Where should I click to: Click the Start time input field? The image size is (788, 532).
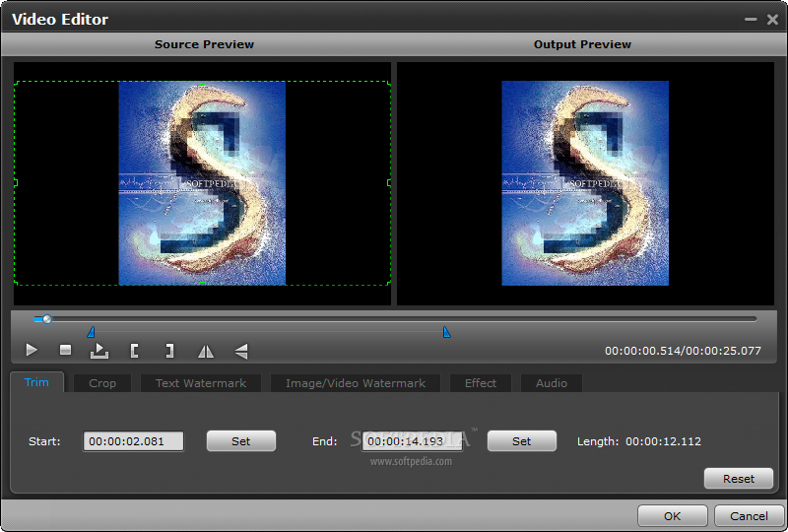133,441
